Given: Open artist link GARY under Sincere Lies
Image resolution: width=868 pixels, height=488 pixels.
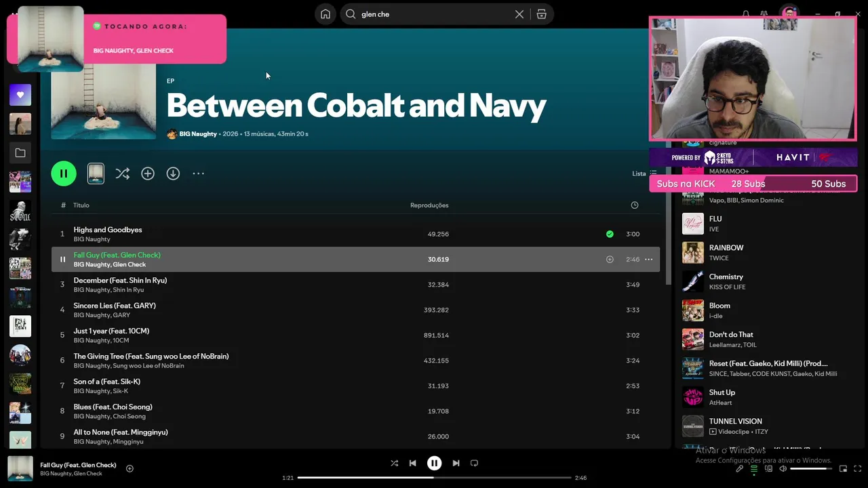Looking at the screenshot, I should pos(121,315).
